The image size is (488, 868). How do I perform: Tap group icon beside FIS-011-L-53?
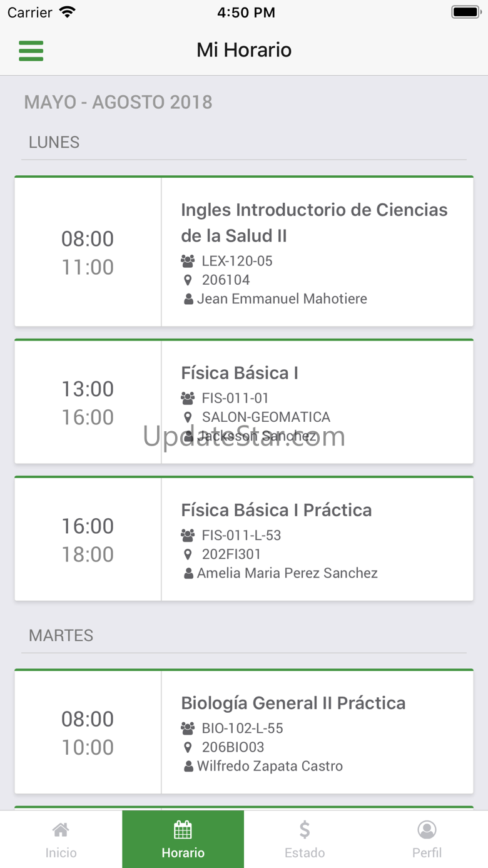pyautogui.click(x=188, y=535)
